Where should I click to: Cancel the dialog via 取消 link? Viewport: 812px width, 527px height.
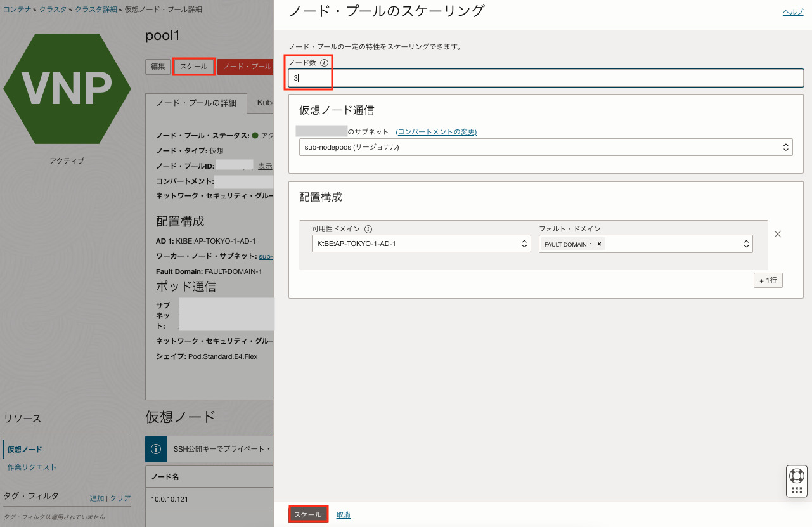[x=343, y=514]
